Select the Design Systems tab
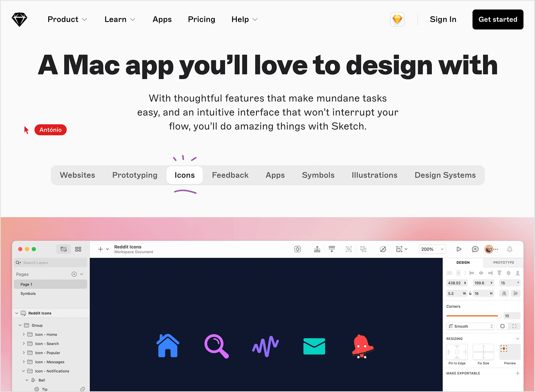 (445, 175)
